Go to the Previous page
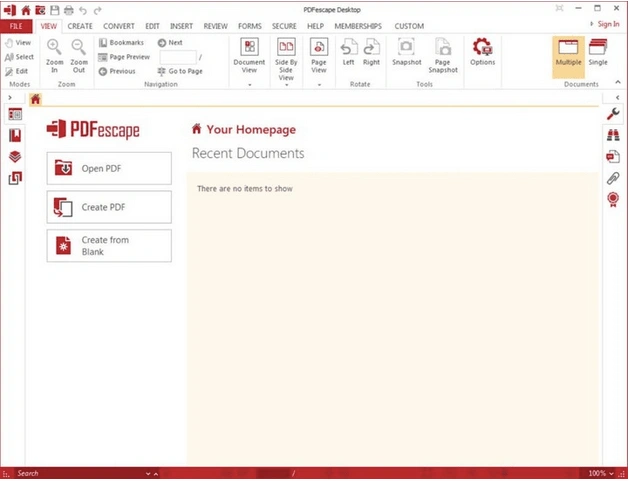The width and height of the screenshot is (630, 481). (x=117, y=72)
